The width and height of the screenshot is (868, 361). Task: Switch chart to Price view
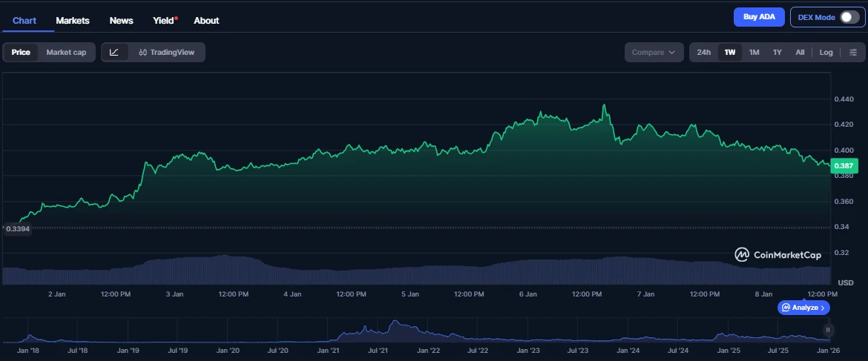tap(21, 52)
